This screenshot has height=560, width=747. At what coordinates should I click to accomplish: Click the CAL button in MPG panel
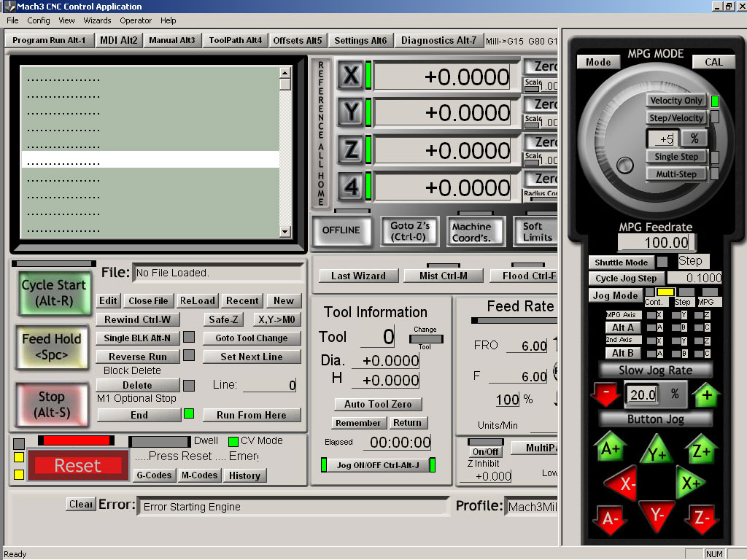coord(713,62)
